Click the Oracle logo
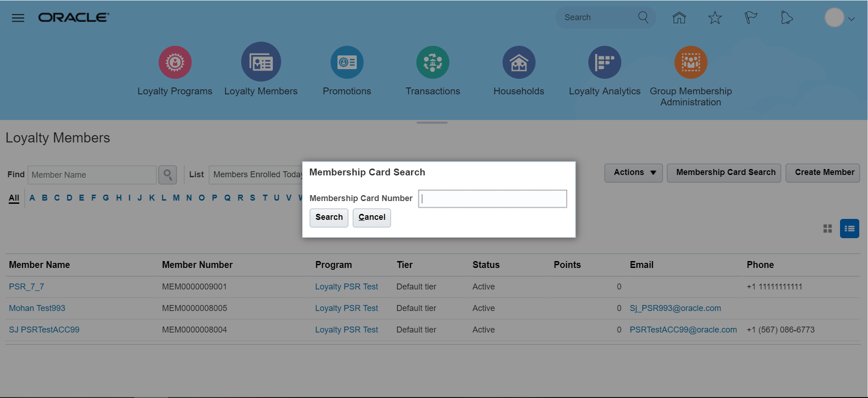868x398 pixels. 74,17
